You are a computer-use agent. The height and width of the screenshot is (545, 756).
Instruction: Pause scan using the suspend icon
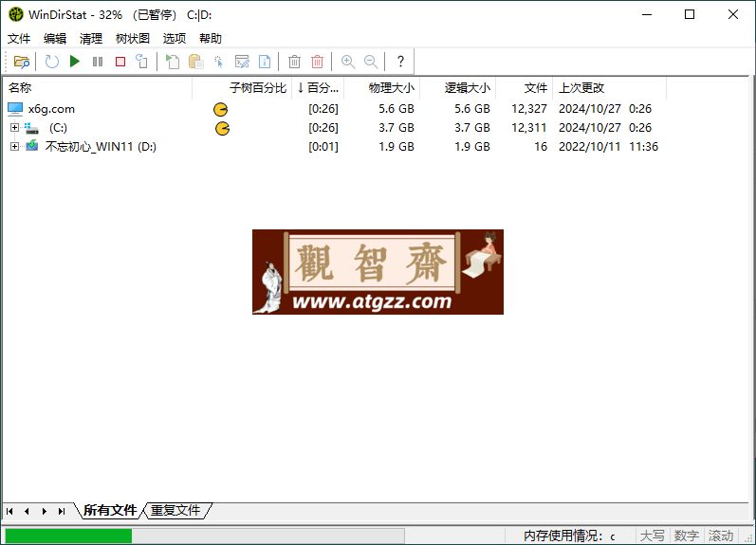coord(98,62)
